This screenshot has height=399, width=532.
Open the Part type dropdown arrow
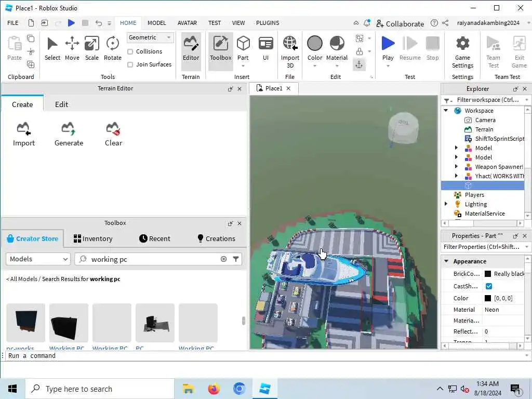(243, 66)
